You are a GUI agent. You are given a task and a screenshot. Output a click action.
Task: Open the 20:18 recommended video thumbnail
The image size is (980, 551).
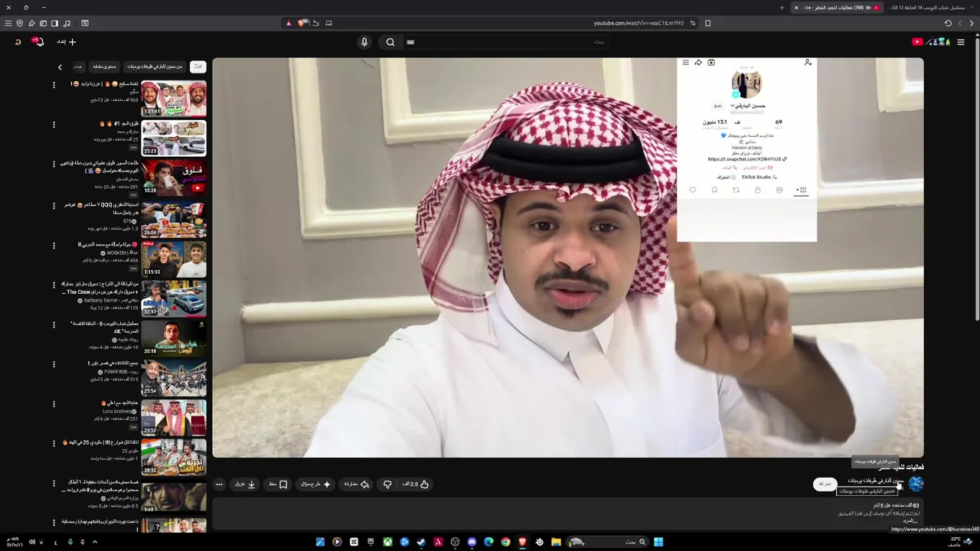[x=174, y=337]
